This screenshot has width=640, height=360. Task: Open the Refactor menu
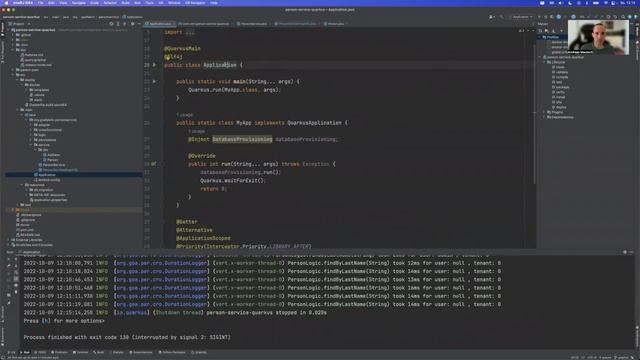click(x=110, y=3)
